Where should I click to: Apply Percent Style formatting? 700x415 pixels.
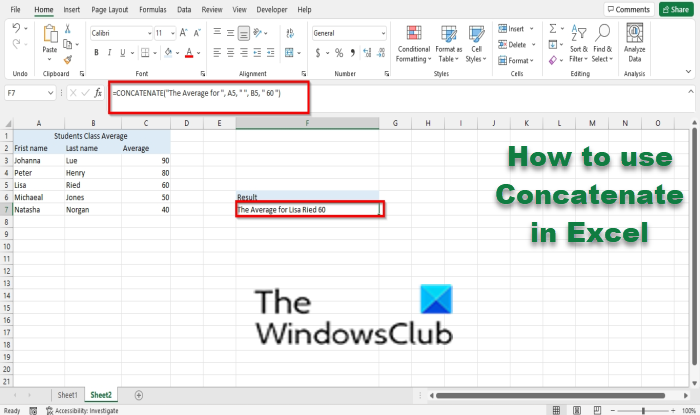tap(339, 53)
